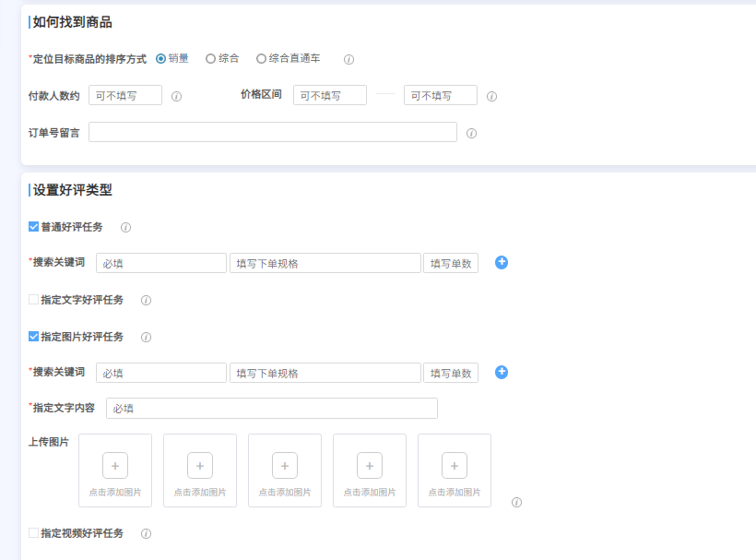This screenshot has width=756, height=560.
Task: Click the first 点击添加图片 upload box
Action: (x=115, y=471)
